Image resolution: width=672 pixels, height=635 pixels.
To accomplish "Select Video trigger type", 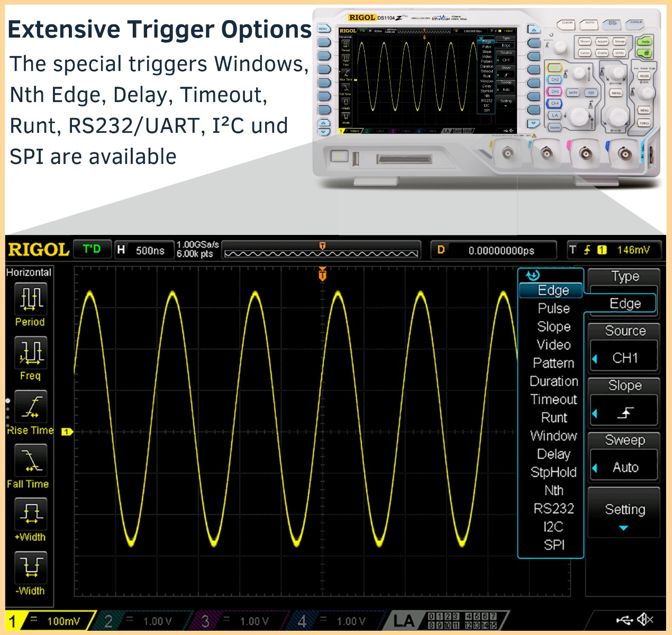I will pos(553,345).
